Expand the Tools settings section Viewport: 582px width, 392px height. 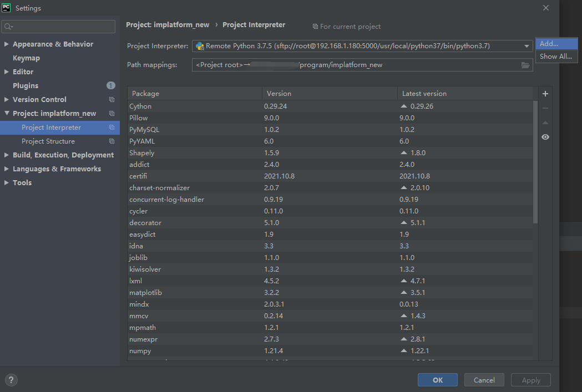pos(6,182)
